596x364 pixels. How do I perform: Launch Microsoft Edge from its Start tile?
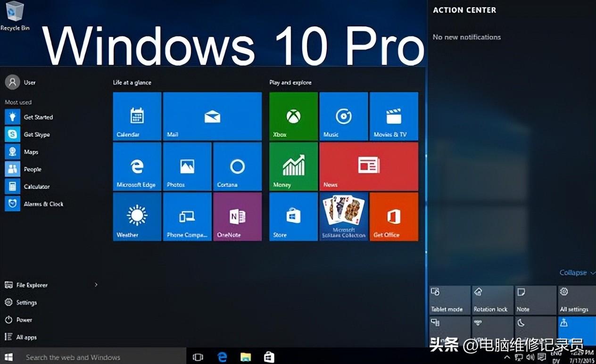137,166
